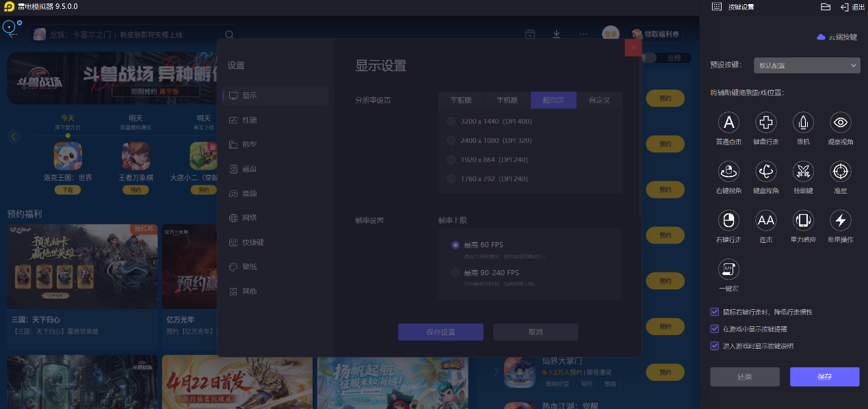The width and height of the screenshot is (868, 409).
Task: Open 性能 settings section
Action: (276, 120)
